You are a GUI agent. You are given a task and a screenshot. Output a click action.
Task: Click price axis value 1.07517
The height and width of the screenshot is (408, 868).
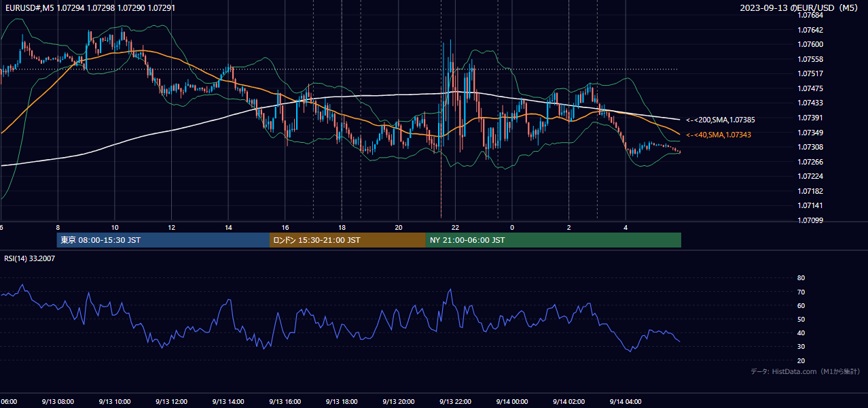point(811,73)
